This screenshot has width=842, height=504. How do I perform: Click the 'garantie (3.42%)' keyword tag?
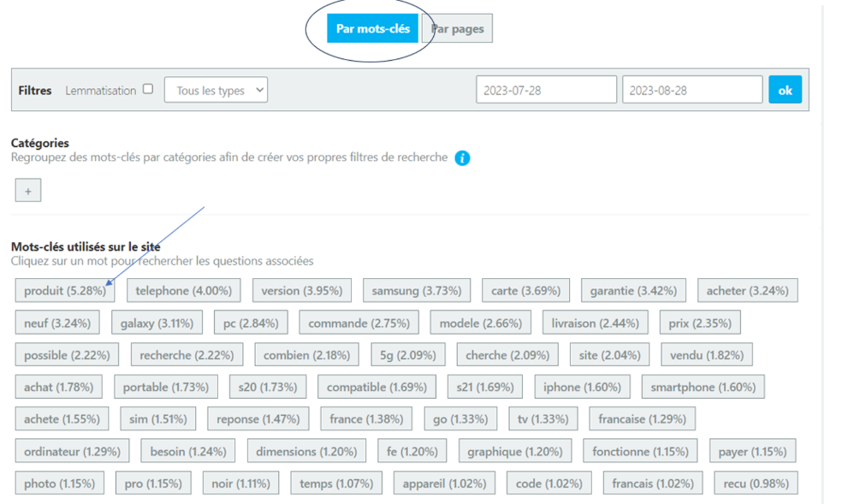coord(634,291)
